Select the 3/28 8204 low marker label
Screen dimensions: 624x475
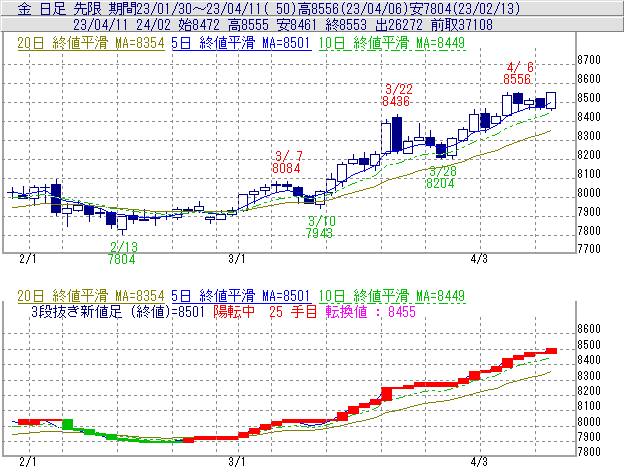click(441, 177)
